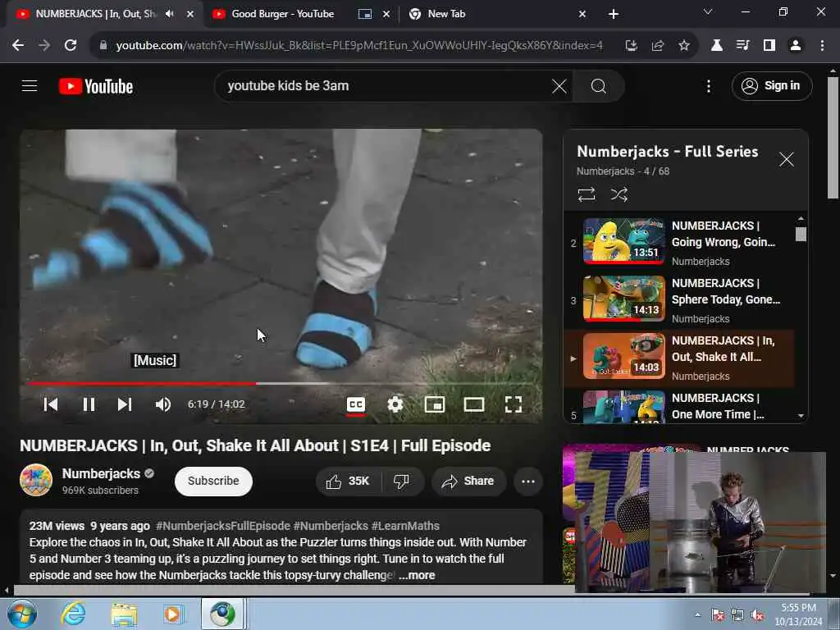Open the Chrome profile icon
The width and height of the screenshot is (840, 630).
tap(796, 46)
